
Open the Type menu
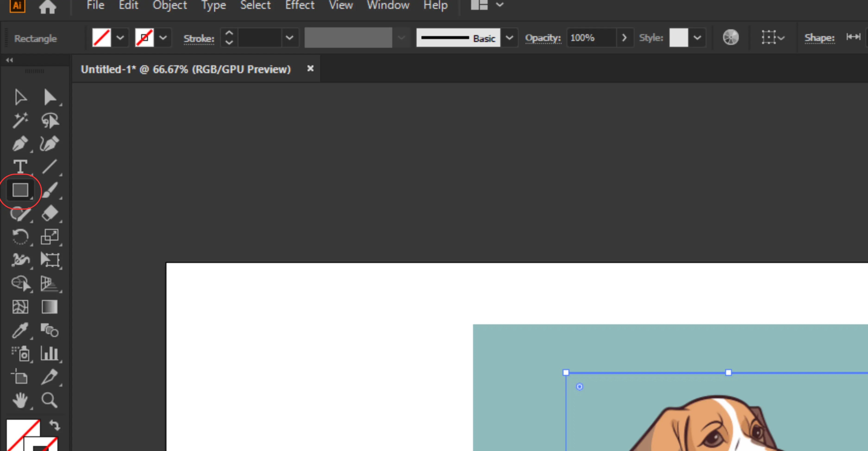coord(214,5)
